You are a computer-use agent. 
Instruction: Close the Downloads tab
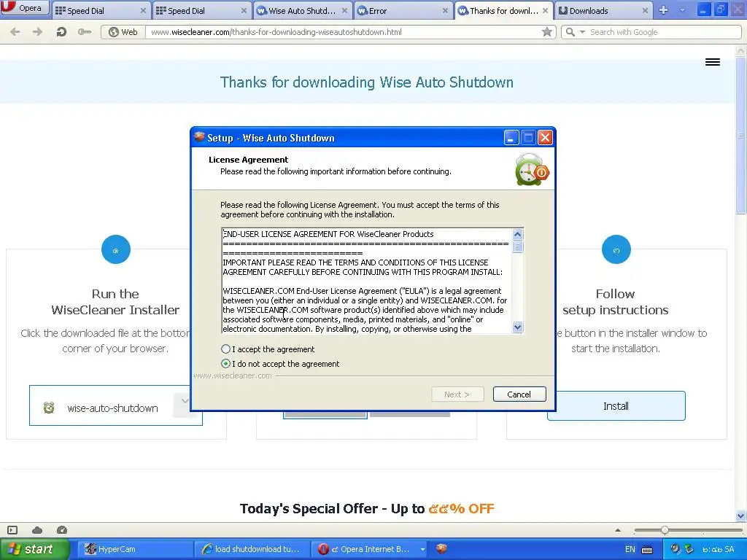click(645, 10)
